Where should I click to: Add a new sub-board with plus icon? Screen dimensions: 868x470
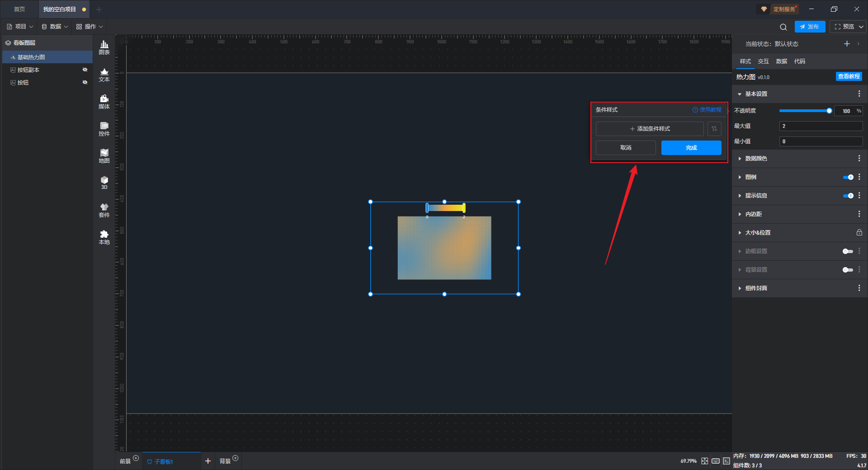(x=208, y=461)
